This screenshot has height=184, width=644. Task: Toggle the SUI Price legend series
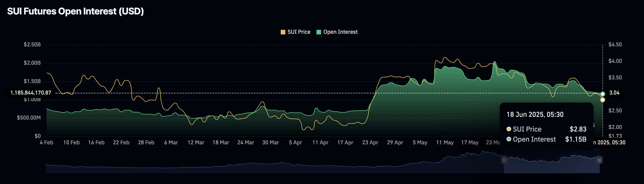coord(296,32)
